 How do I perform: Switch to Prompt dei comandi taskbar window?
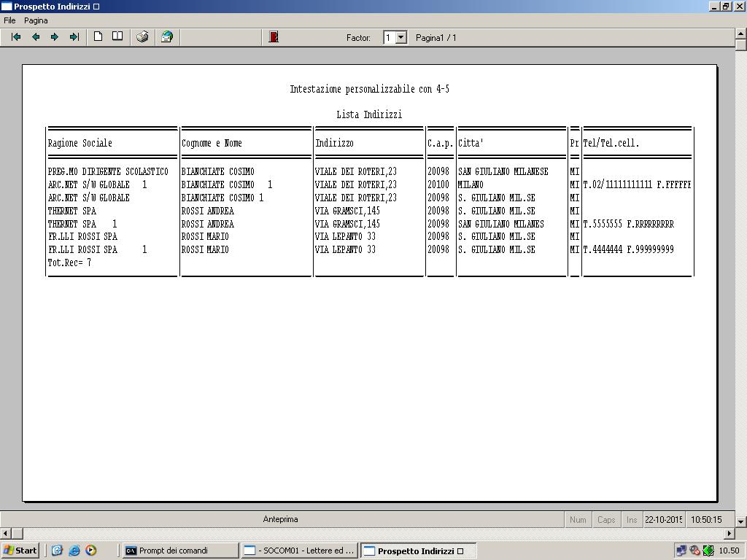tap(180, 551)
